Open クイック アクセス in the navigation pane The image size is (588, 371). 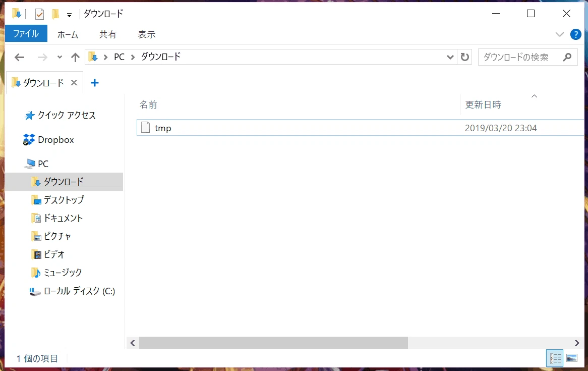tap(60, 115)
